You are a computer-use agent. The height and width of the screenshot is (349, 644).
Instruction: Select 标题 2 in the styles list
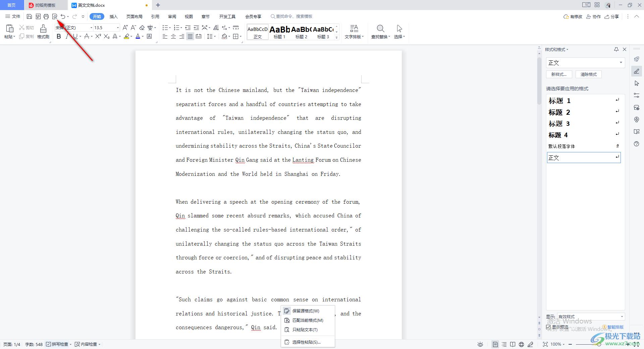pyautogui.click(x=584, y=112)
